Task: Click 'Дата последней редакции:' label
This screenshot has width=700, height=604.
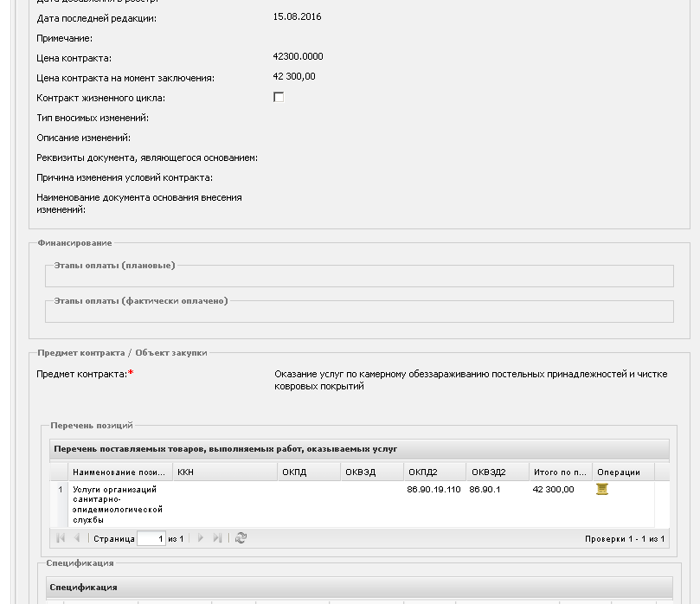Action: tap(96, 19)
